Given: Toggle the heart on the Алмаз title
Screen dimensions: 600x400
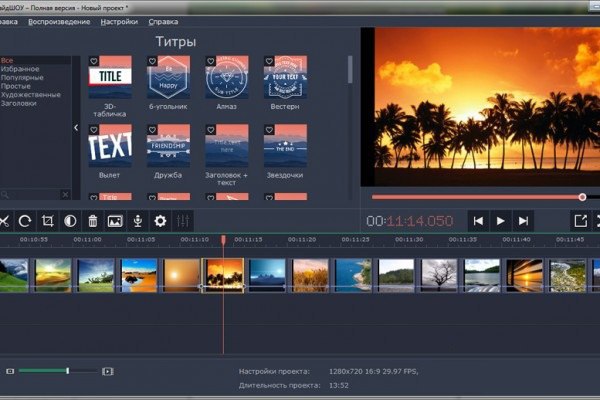Looking at the screenshot, I should click(x=211, y=61).
